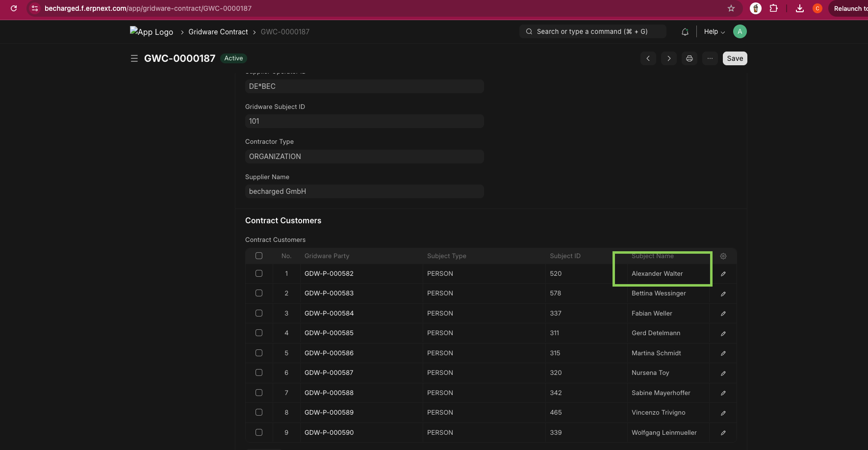Image resolution: width=868 pixels, height=450 pixels.
Task: Click the Relaunch to update button
Action: 850,8
